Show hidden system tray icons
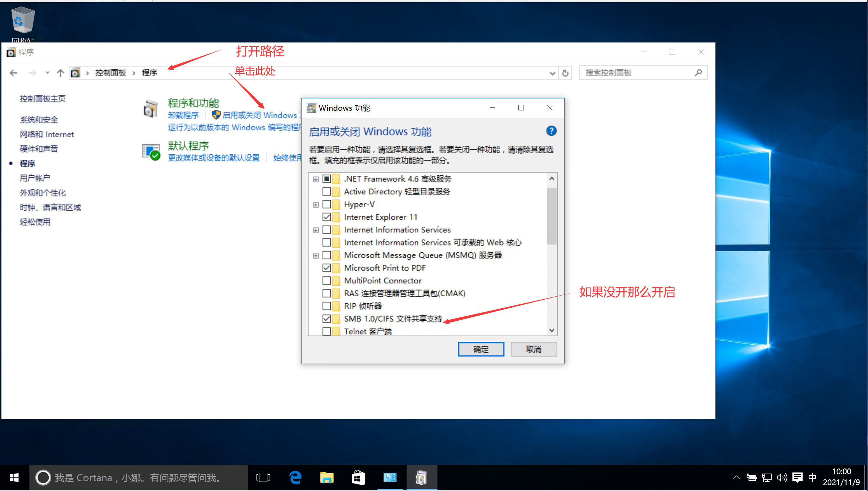Screen dimensions: 868x491 point(736,478)
